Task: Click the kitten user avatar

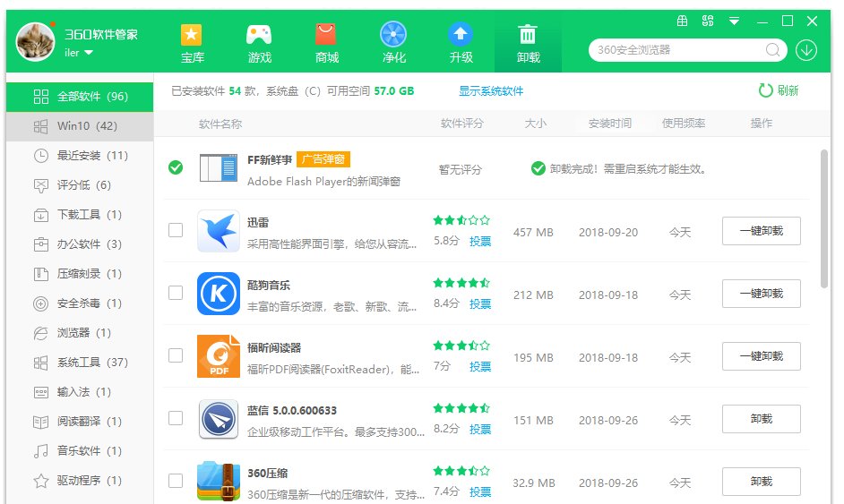Action: click(x=35, y=41)
